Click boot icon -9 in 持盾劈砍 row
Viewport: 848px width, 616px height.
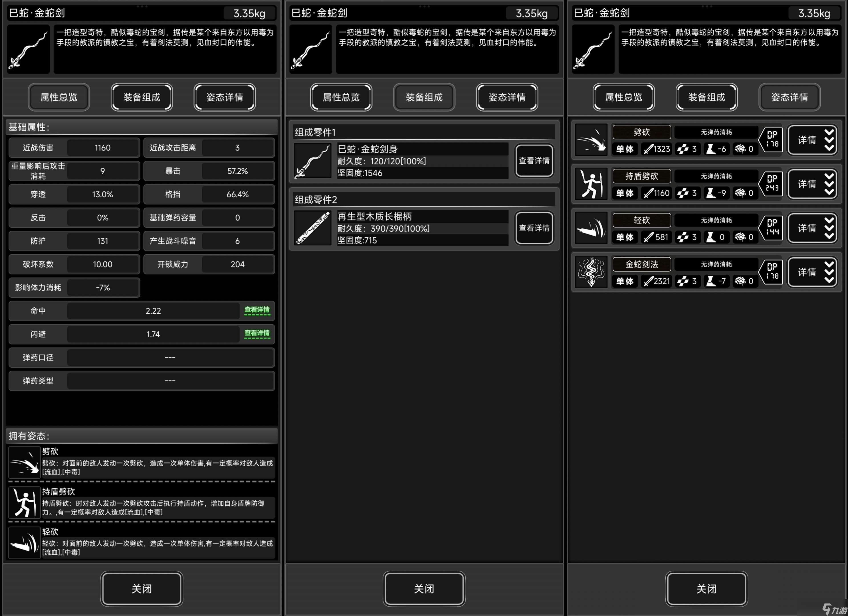pyautogui.click(x=710, y=193)
